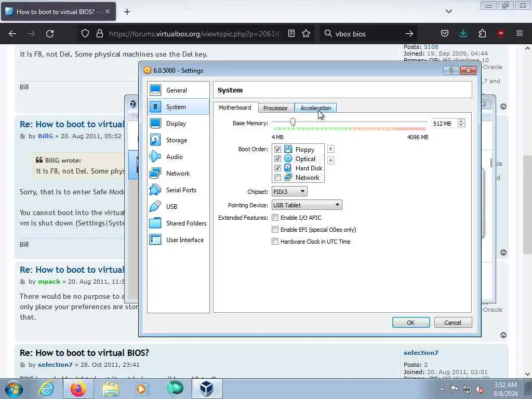Open uBlock Origin extension icon
This screenshot has width=532, height=399.
click(x=501, y=34)
